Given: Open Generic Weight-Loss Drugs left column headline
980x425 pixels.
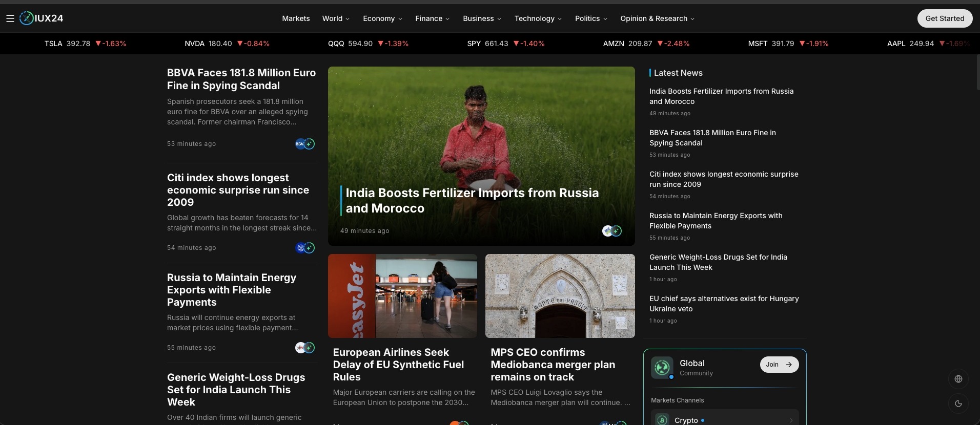Looking at the screenshot, I should [236, 390].
